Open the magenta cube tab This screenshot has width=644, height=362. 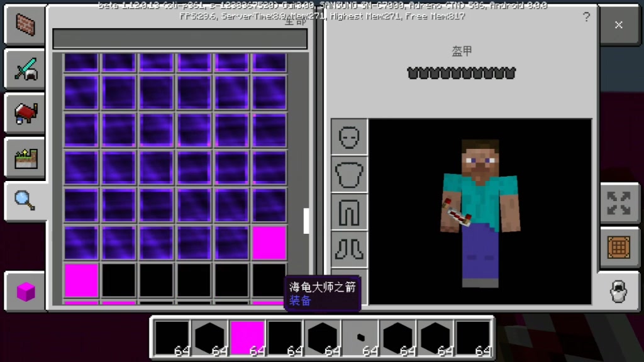click(x=25, y=292)
